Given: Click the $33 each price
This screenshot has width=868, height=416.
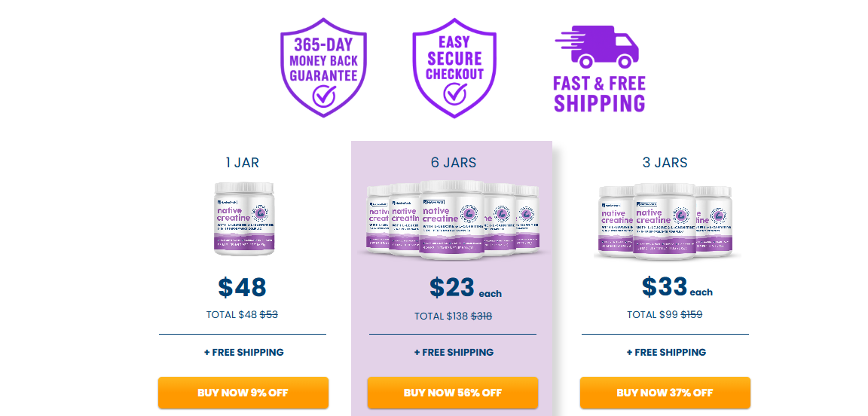Looking at the screenshot, I should (x=677, y=287).
